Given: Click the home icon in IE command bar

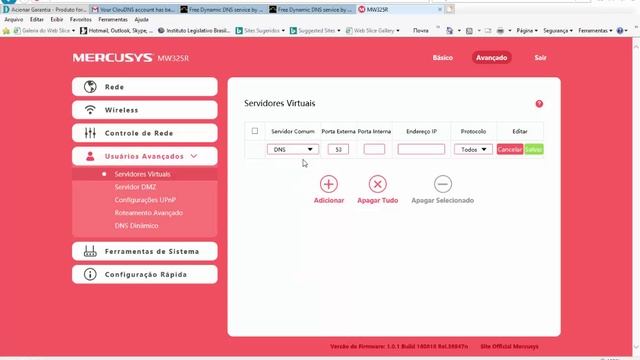Looking at the screenshot, I should coord(449,31).
